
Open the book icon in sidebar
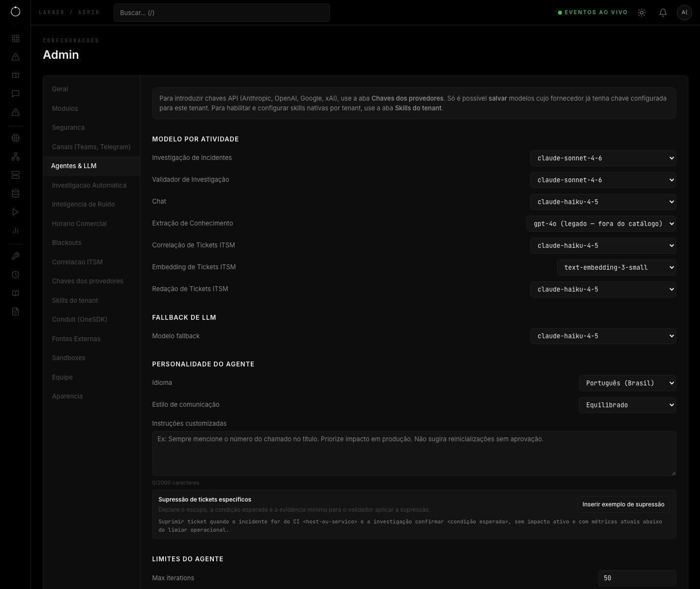click(x=16, y=293)
